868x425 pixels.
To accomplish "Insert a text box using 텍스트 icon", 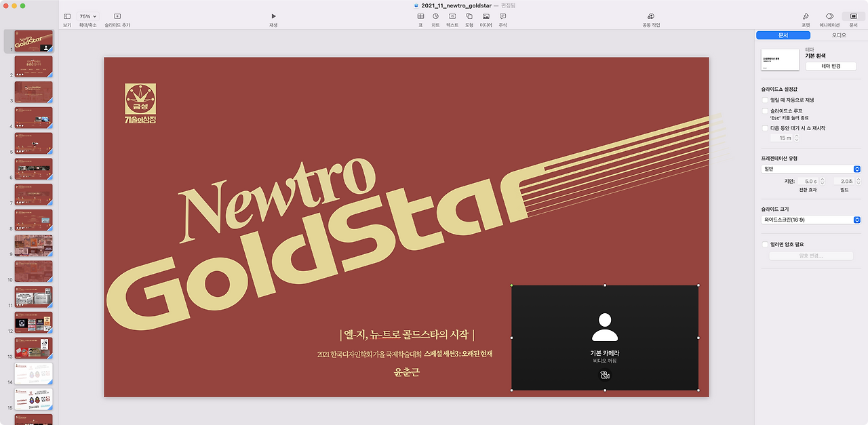I will 452,16.
